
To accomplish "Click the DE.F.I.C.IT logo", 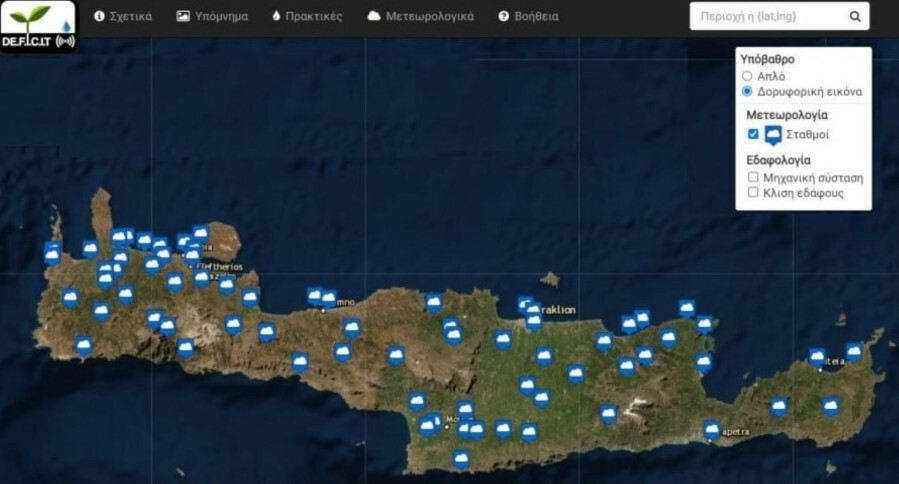I will pos(38,26).
